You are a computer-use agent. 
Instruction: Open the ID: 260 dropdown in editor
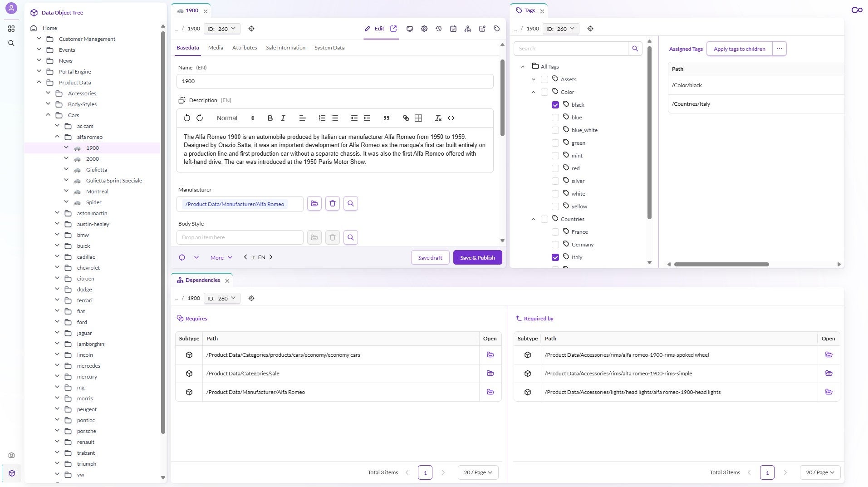[x=222, y=29]
